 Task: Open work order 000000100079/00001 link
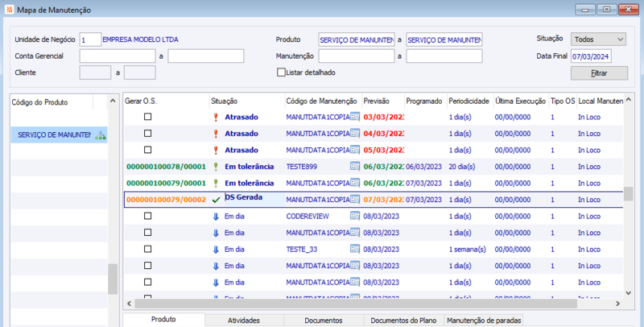click(166, 183)
